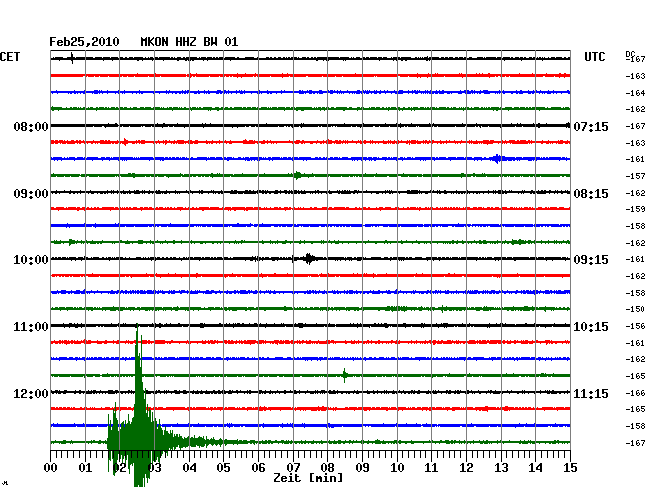
Task: Click the DC offset value -166
Action: (x=635, y=393)
